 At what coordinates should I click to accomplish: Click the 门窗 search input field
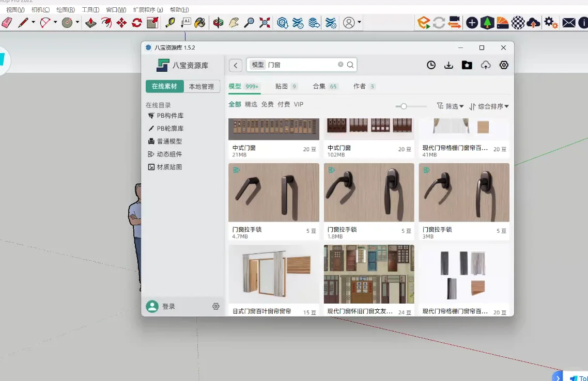[302, 65]
